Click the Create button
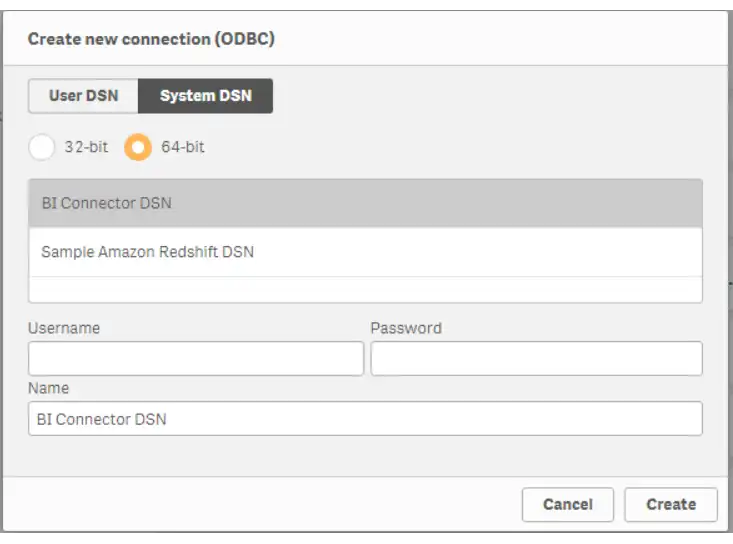 coord(670,504)
